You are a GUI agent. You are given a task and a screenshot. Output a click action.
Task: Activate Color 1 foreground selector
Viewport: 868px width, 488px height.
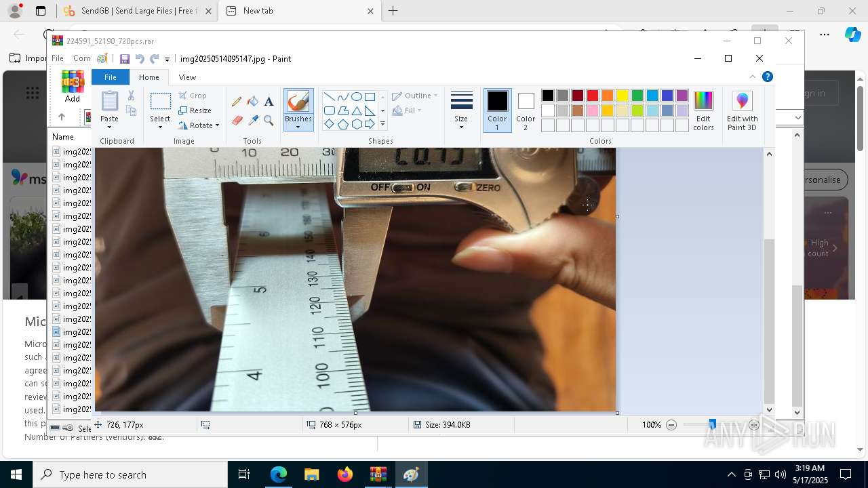point(497,110)
